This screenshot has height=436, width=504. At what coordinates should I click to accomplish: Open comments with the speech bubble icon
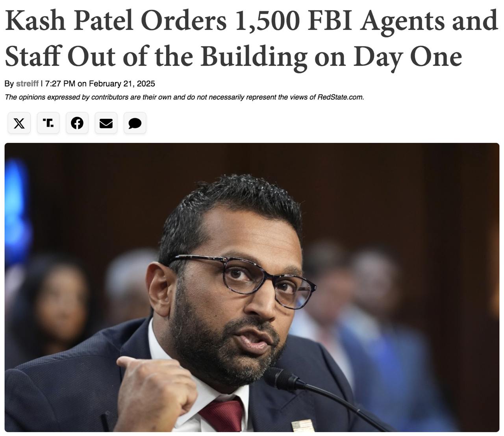coord(135,123)
